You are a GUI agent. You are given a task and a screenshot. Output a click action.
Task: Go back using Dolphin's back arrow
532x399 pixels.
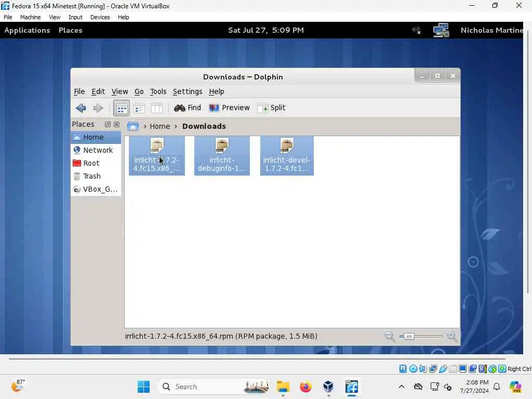pyautogui.click(x=81, y=108)
